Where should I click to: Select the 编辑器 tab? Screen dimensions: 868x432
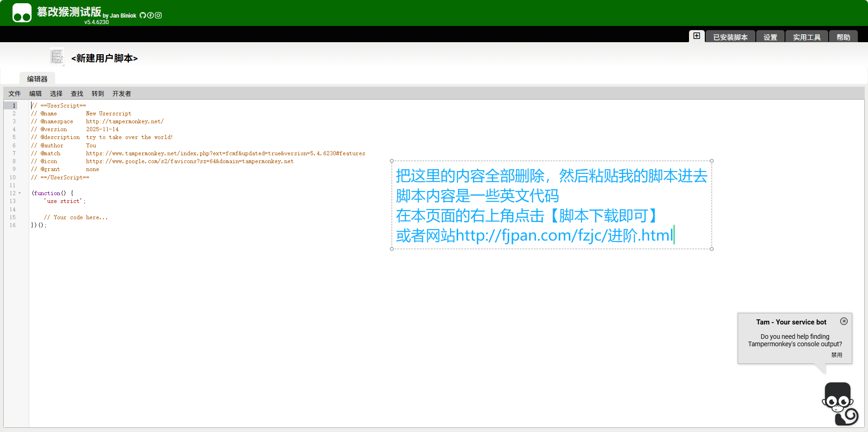pyautogui.click(x=37, y=78)
